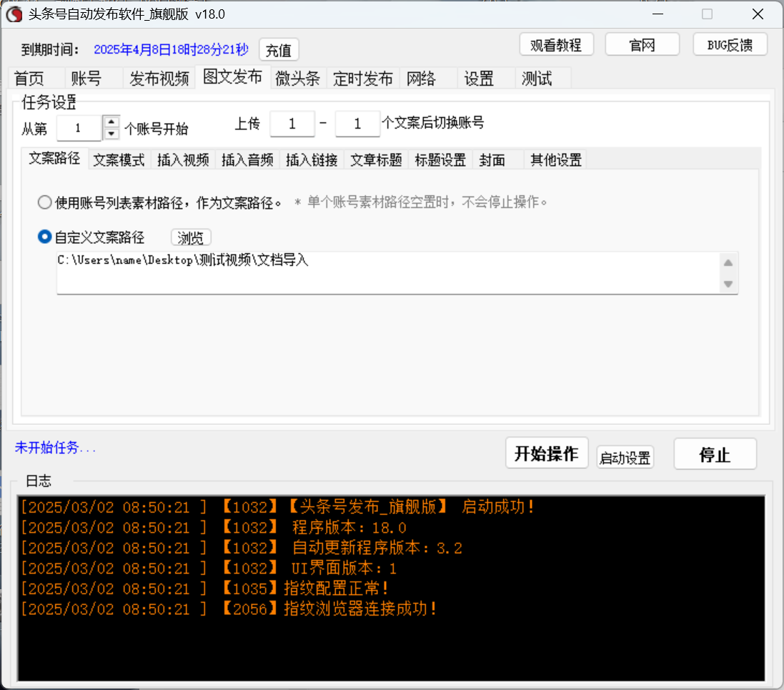Image resolution: width=784 pixels, height=690 pixels.
Task: Click path box scrollbar down arrow
Action: 728,284
